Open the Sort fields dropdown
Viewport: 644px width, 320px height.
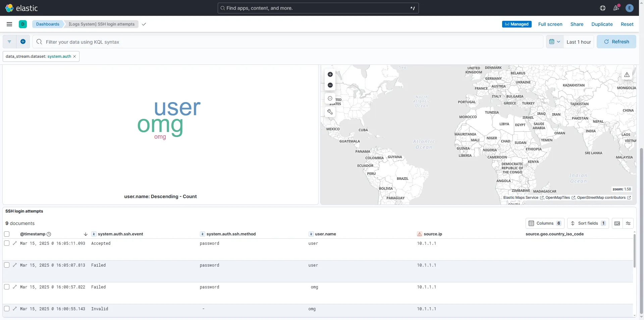pyautogui.click(x=588, y=223)
